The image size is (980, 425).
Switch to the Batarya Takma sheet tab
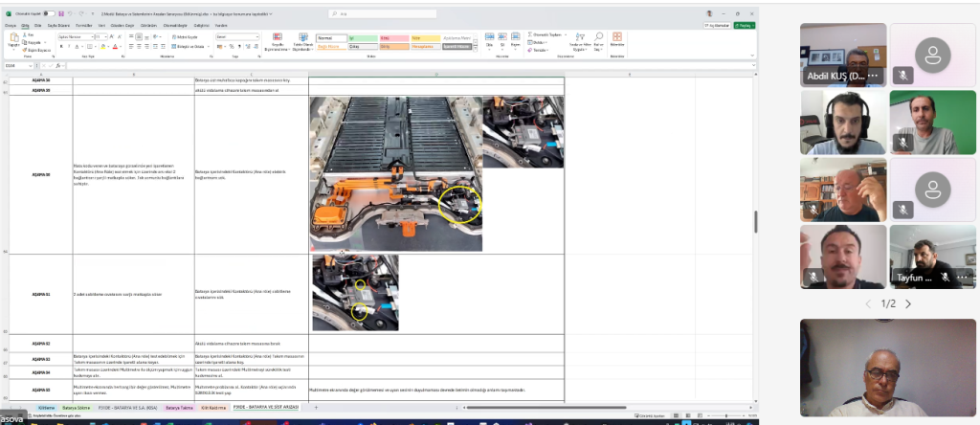(180, 407)
